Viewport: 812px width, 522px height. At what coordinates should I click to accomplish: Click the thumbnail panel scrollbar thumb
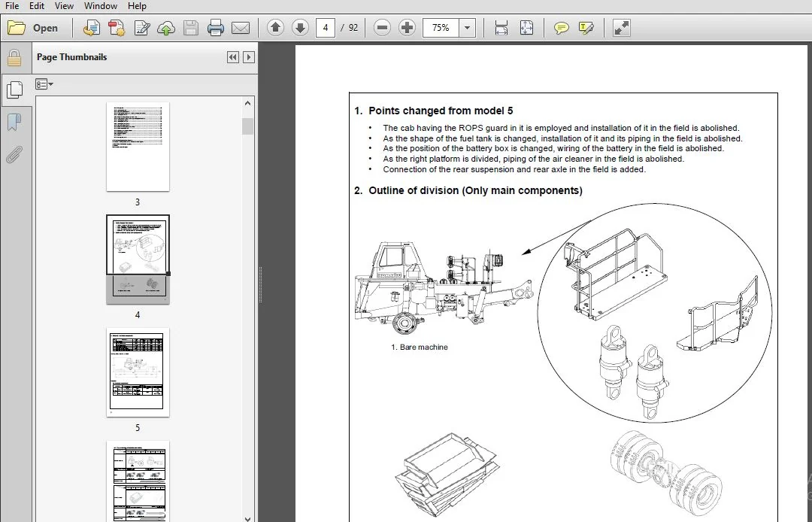pos(247,126)
